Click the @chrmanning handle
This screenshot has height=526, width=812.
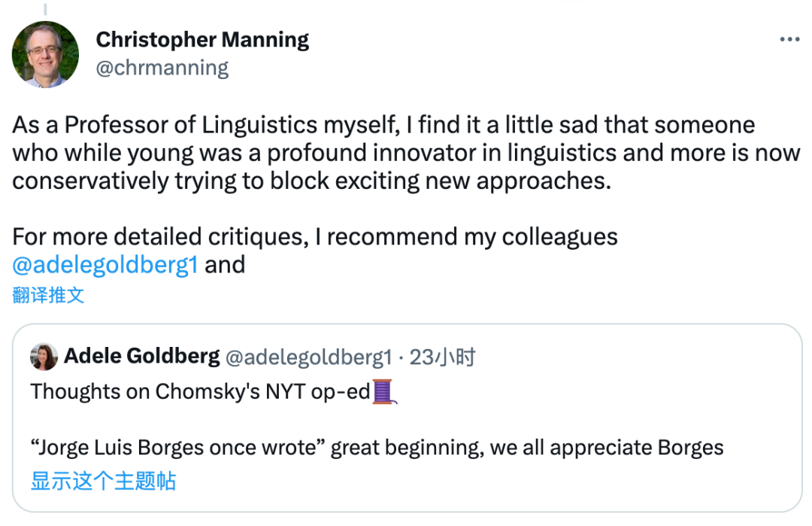point(162,68)
